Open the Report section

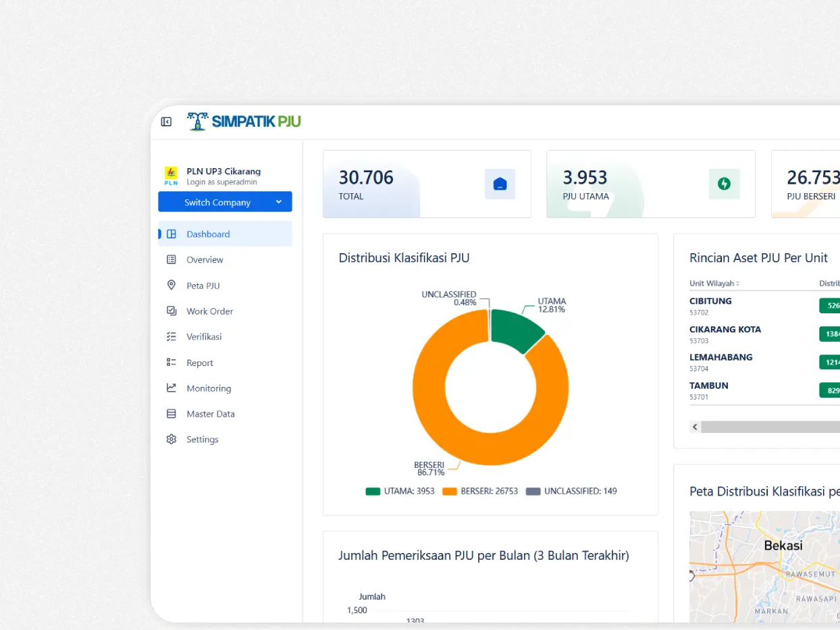[225, 362]
